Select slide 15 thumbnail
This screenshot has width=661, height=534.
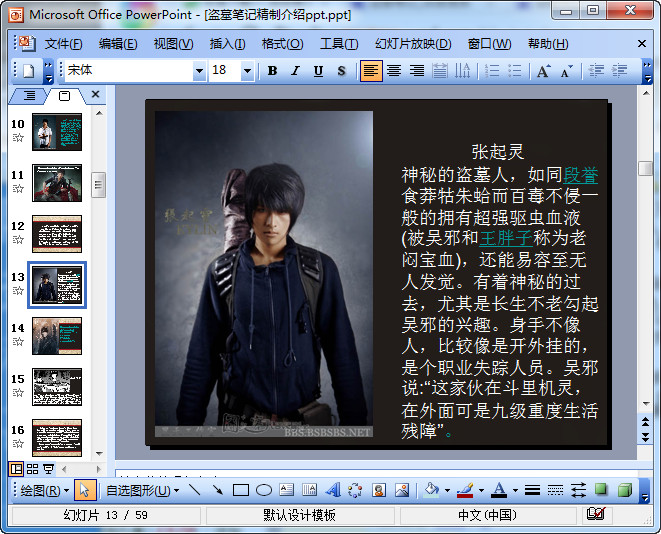57,387
